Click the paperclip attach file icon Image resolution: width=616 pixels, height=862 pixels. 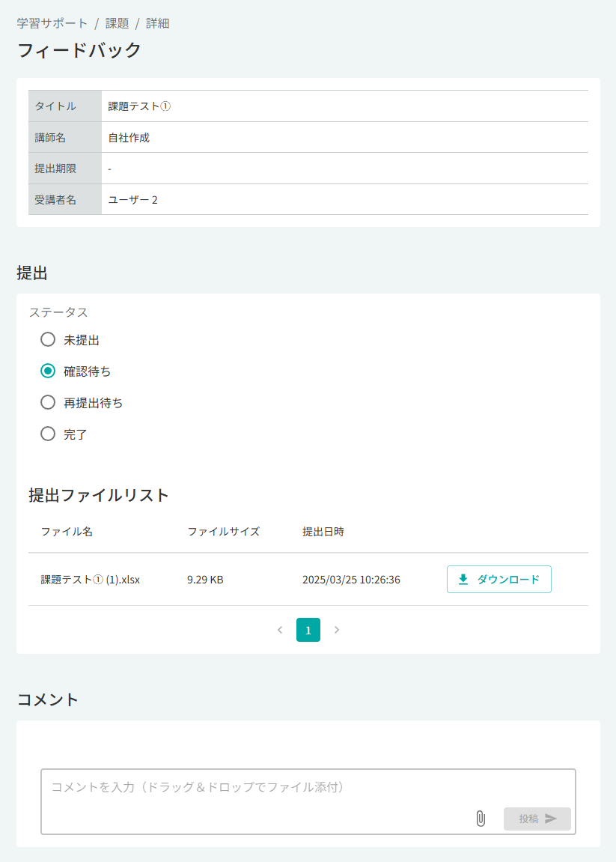click(481, 819)
